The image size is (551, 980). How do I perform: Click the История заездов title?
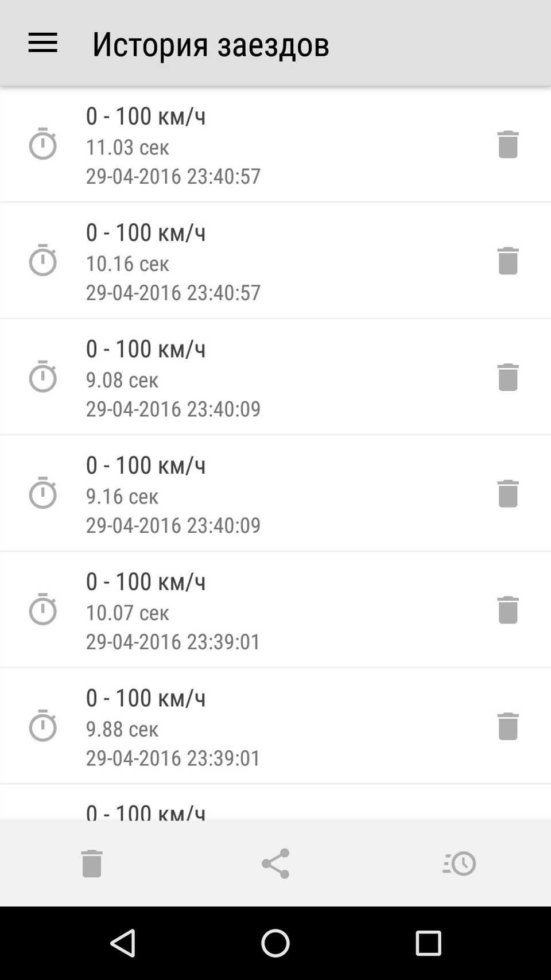(211, 44)
